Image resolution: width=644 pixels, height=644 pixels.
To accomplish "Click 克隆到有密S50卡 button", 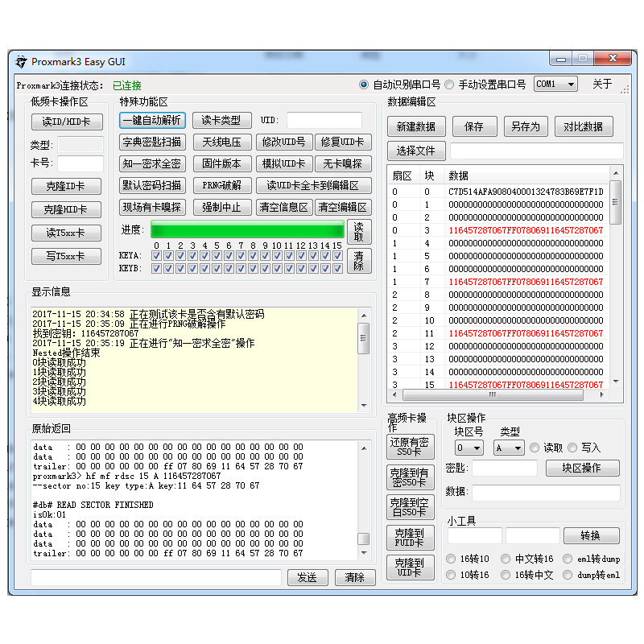I will (410, 477).
